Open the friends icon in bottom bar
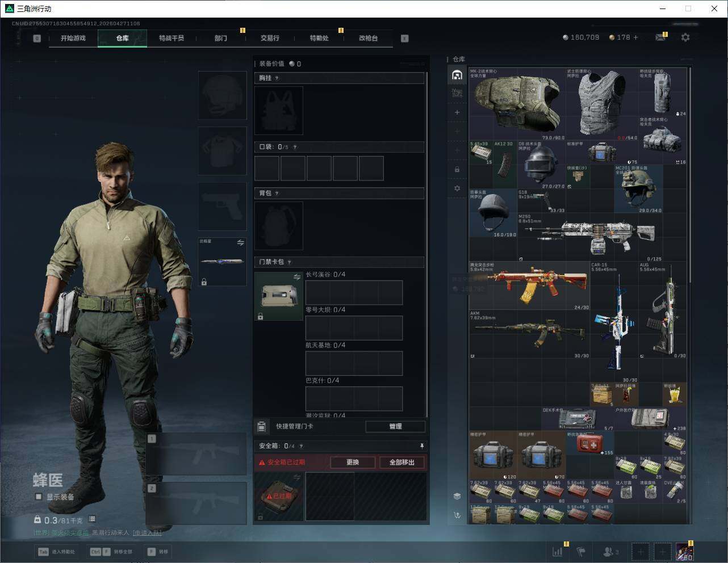This screenshot has height=563, width=728. 610,552
